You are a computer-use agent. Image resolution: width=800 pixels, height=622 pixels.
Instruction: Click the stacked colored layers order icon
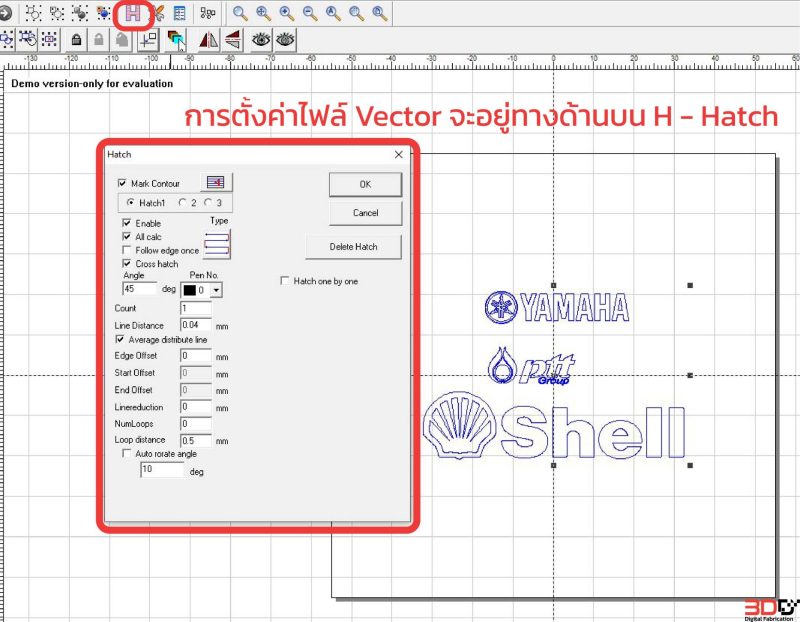click(x=176, y=40)
